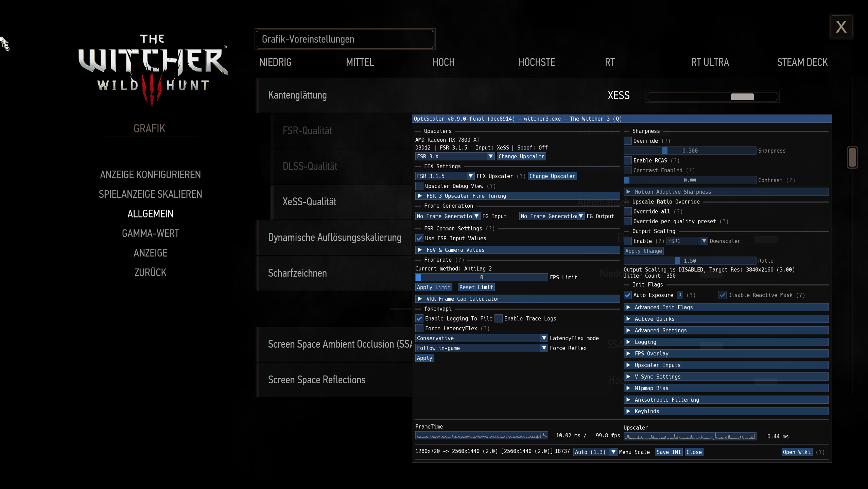This screenshot has height=489, width=868.
Task: Uncheck Auto Exposure init flag
Action: [x=628, y=295]
